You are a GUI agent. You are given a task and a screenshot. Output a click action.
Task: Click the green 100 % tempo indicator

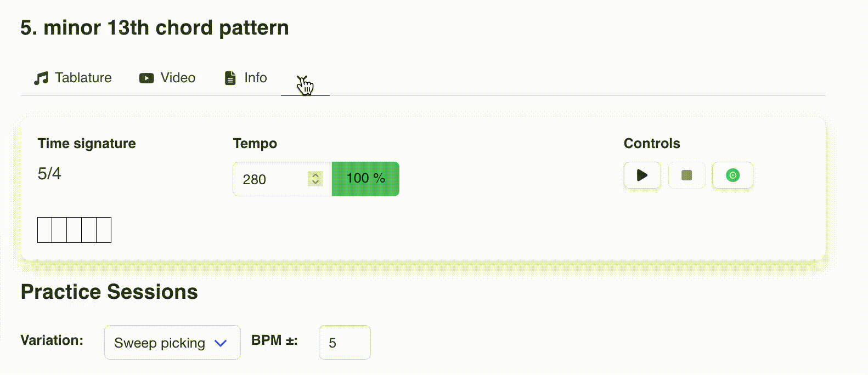[x=365, y=178]
